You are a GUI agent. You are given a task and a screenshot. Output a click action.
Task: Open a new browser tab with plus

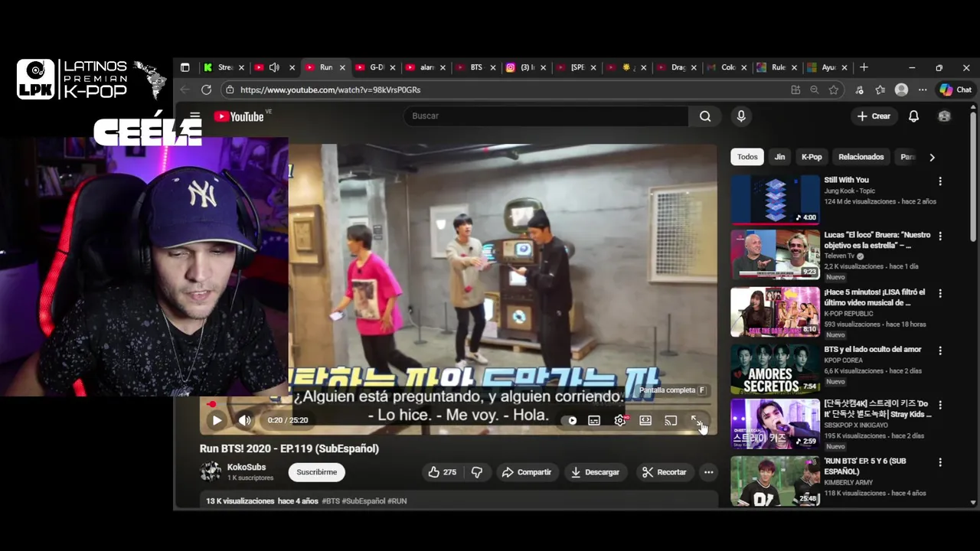[x=864, y=67]
